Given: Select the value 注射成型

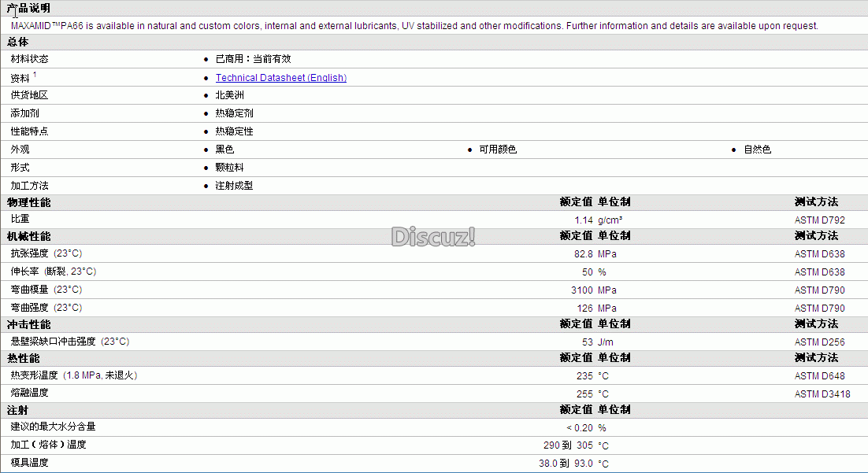Looking at the screenshot, I should tap(234, 185).
